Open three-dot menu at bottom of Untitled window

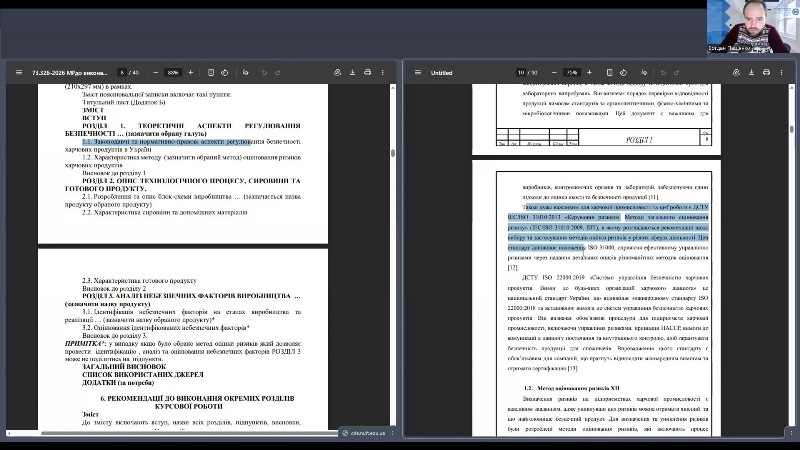click(x=791, y=433)
